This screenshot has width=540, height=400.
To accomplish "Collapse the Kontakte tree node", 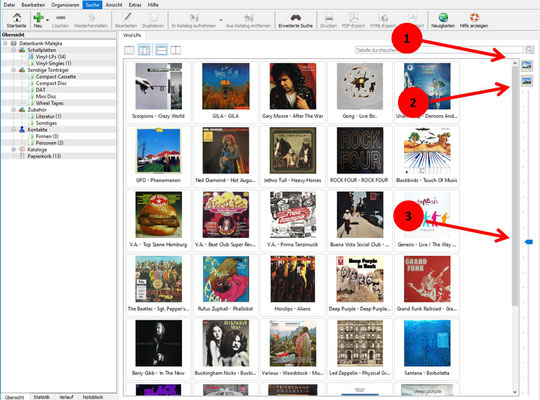I will (x=13, y=130).
